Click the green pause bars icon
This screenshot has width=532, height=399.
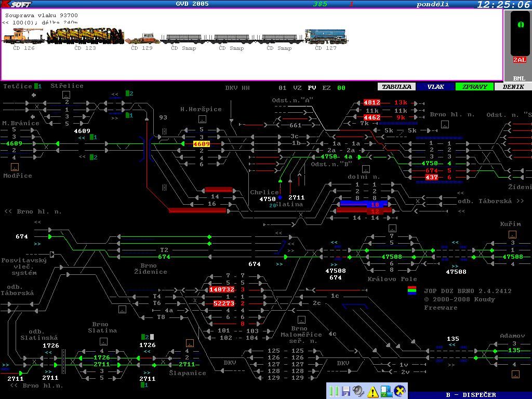334,391
